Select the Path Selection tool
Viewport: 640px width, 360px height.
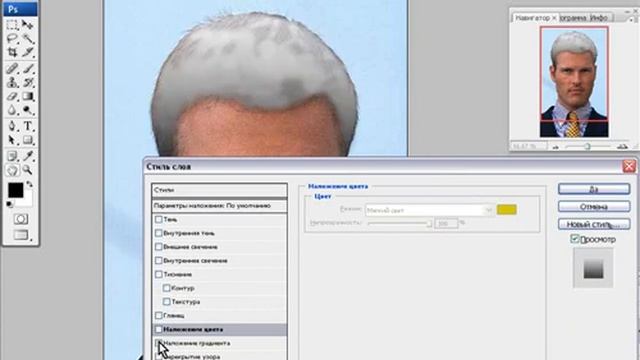[12, 140]
